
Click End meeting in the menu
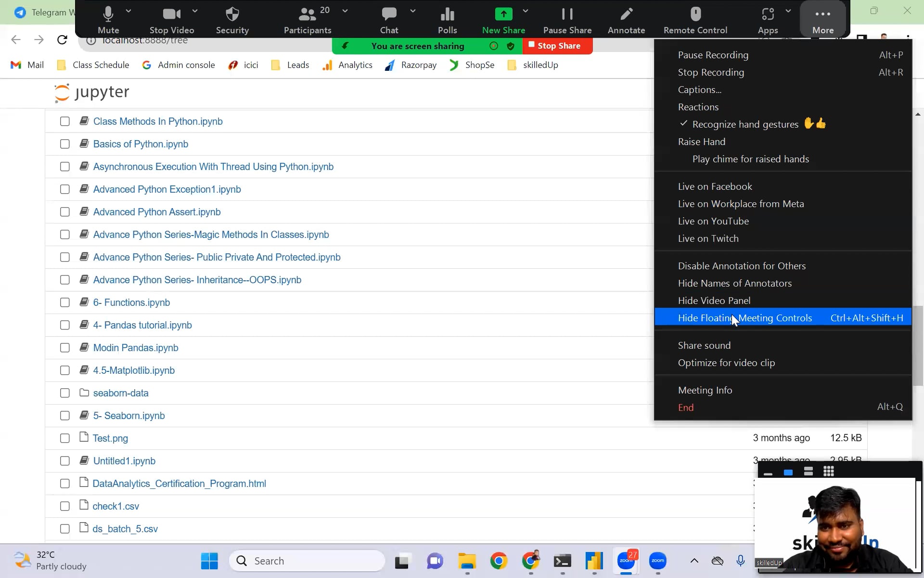click(x=783, y=407)
